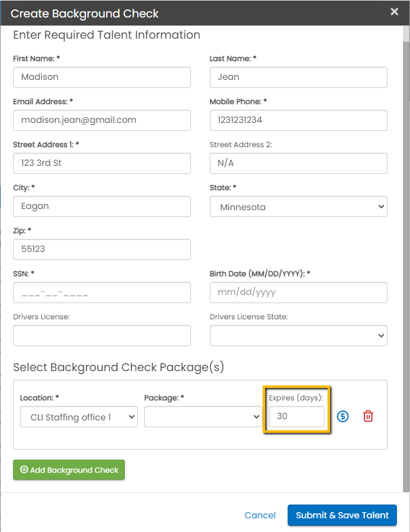
Task: Click the Email Address input field
Action: click(102, 120)
